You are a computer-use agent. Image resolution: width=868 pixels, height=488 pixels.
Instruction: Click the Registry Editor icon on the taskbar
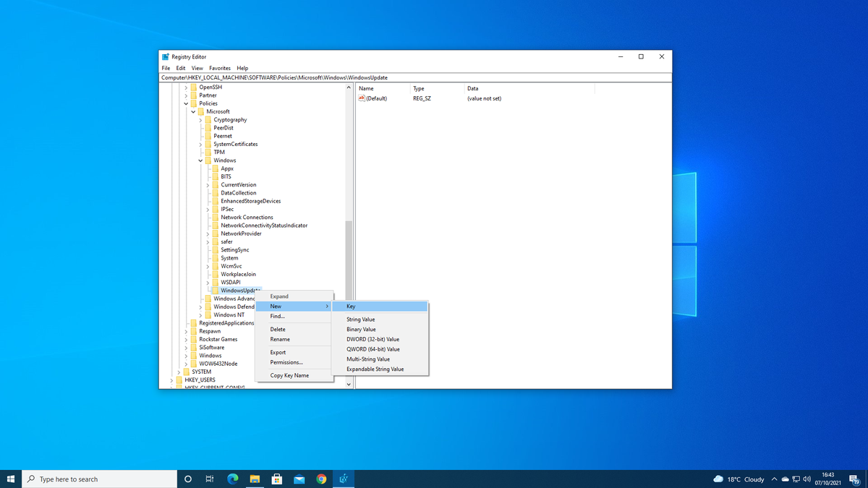coord(344,479)
